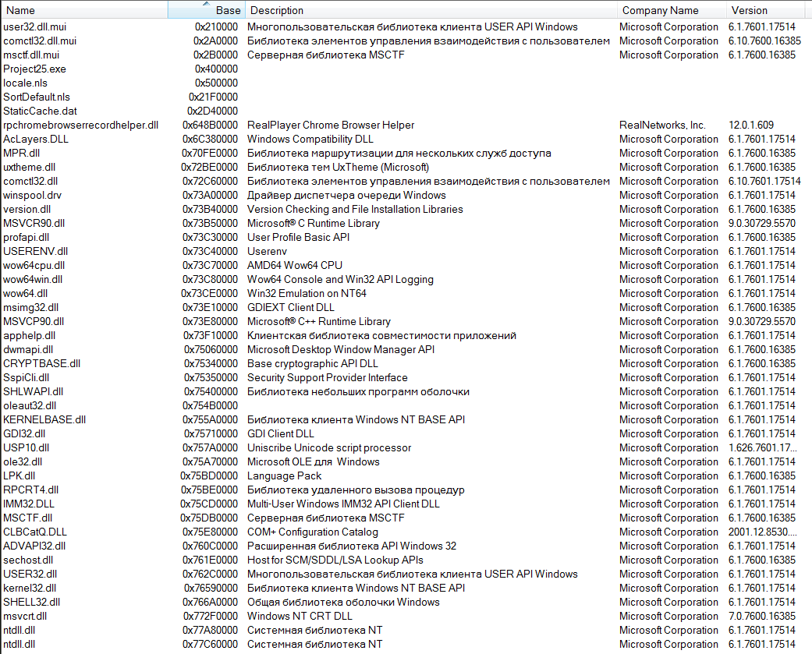The image size is (812, 654).
Task: Sort by Description column header
Action: (431, 10)
